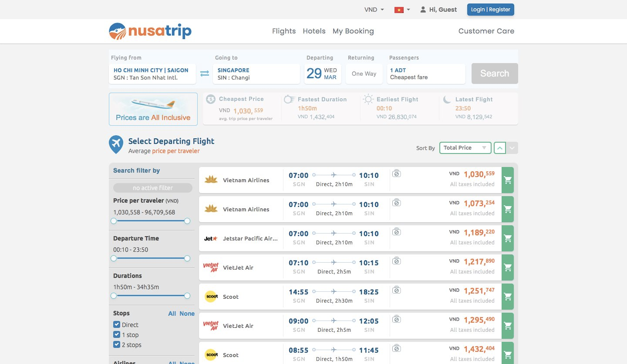Viewport: 627px width, 364px height.
Task: Click price 1,189,220 on Jetstar row
Action: pos(479,233)
